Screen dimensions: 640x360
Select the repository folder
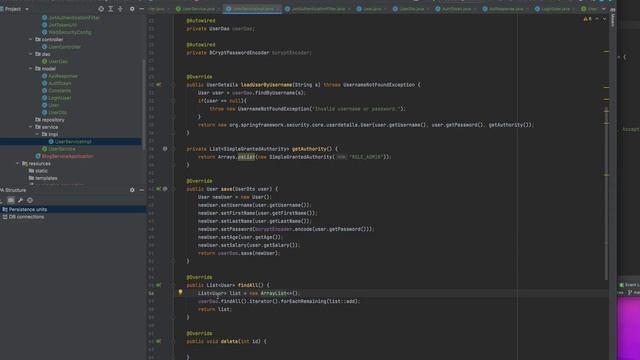(50, 120)
